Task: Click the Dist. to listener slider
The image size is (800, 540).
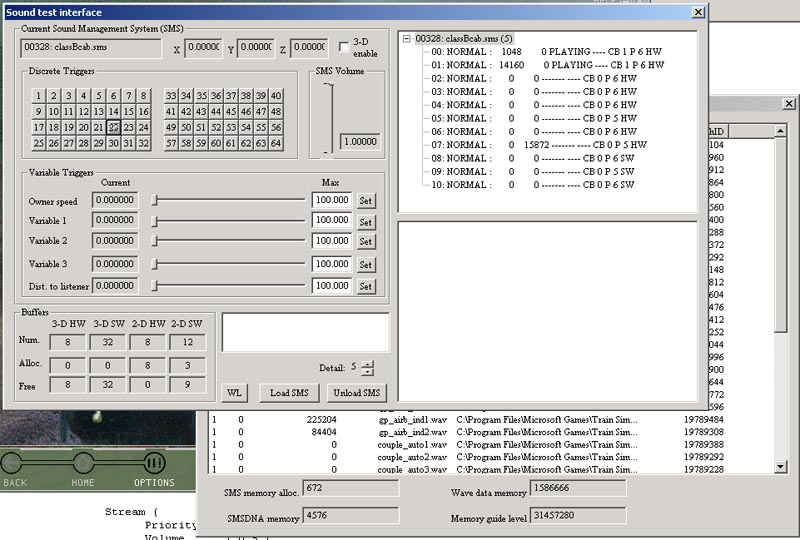Action: [x=228, y=286]
